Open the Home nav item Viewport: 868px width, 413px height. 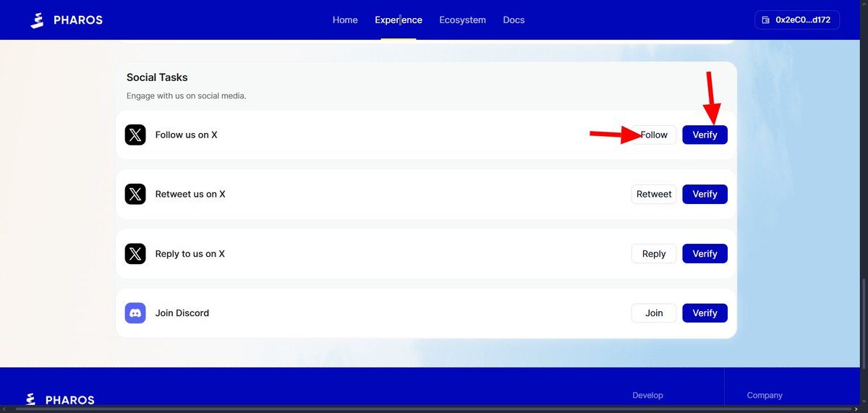click(x=345, y=20)
